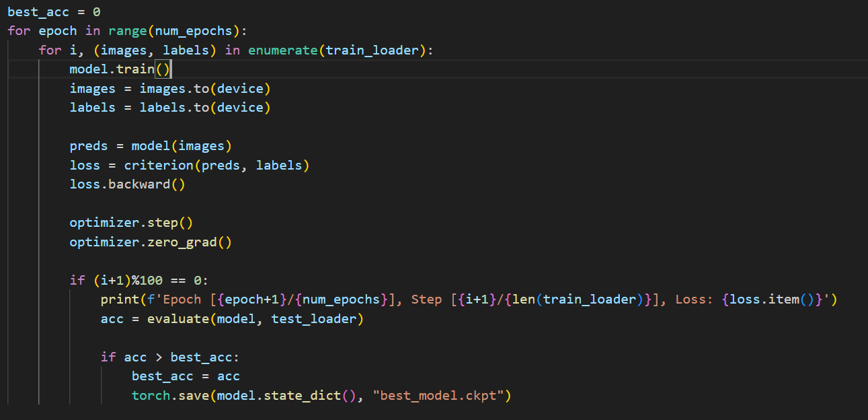The height and width of the screenshot is (420, 868).
Task: Click the range function call
Action: (x=128, y=30)
